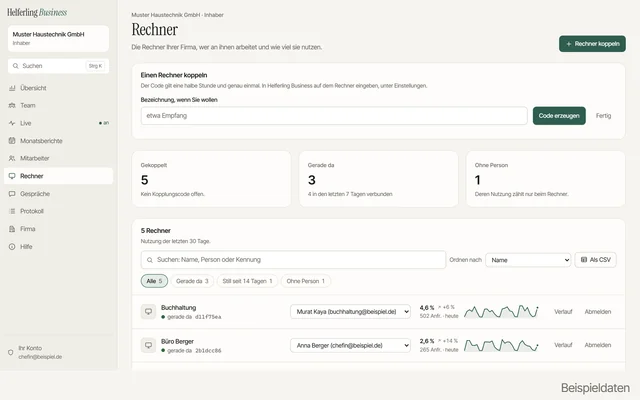Open the Mitarbeiter page
This screenshot has height=400, width=640.
(58, 158)
